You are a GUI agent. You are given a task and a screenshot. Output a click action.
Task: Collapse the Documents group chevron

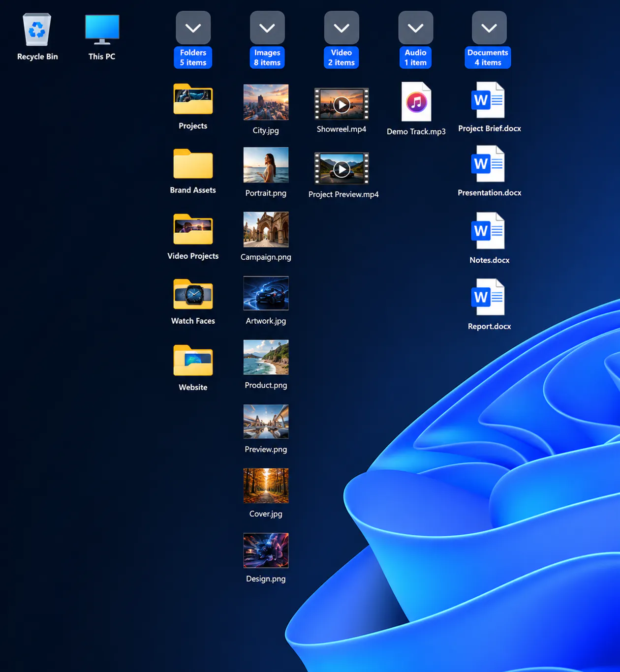[x=489, y=28]
